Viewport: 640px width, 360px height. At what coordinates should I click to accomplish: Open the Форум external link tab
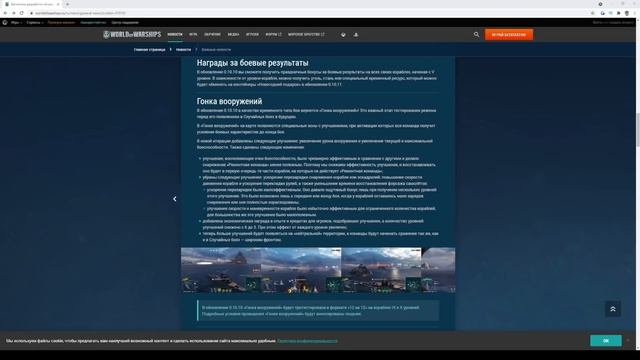pos(273,35)
